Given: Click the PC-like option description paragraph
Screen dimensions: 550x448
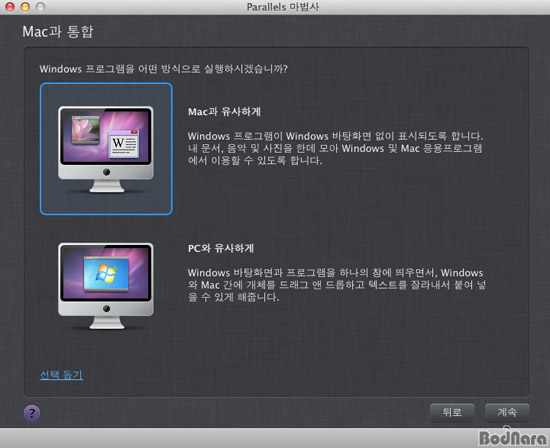Looking at the screenshot, I should tap(337, 285).
